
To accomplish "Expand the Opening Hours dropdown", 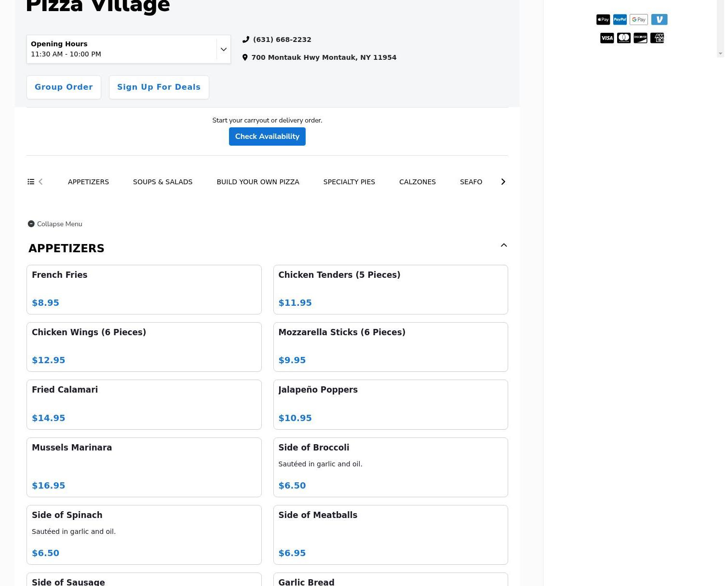I will [223, 49].
